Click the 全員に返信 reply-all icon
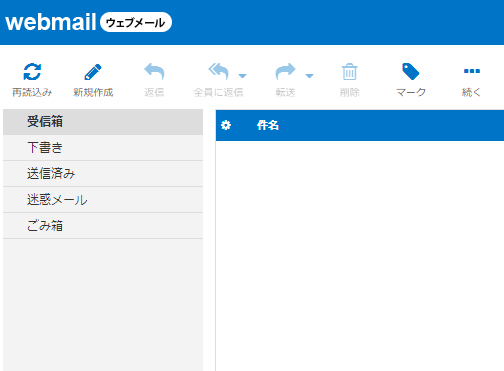 [x=219, y=71]
